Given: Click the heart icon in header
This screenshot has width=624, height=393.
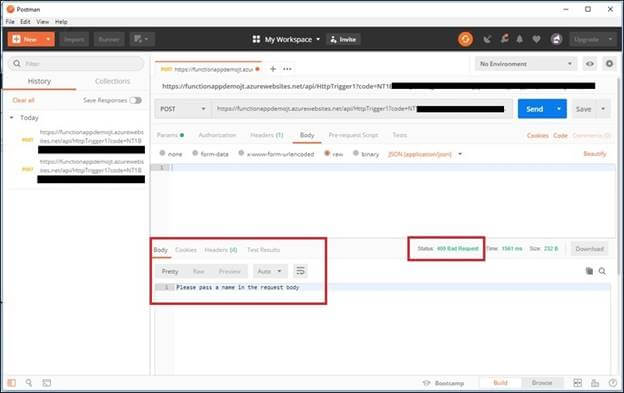Looking at the screenshot, I should pyautogui.click(x=536, y=39).
